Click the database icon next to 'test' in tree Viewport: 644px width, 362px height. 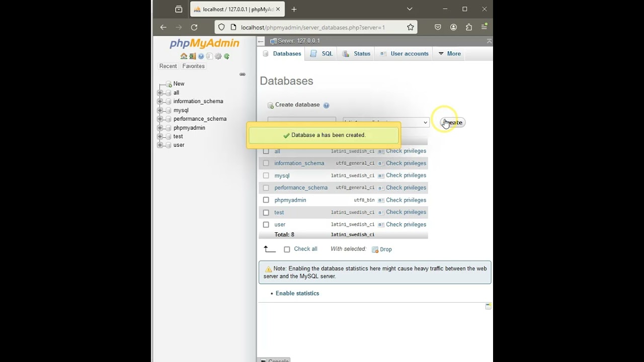(169, 136)
